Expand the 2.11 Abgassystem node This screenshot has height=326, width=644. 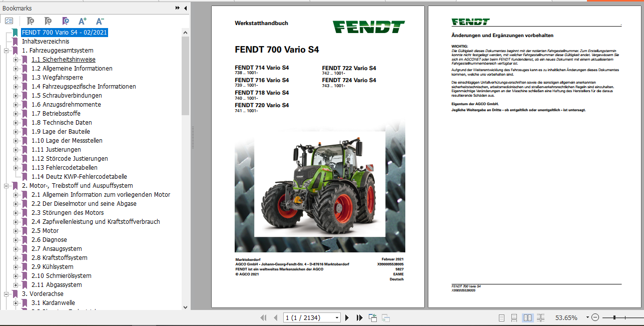click(16, 285)
